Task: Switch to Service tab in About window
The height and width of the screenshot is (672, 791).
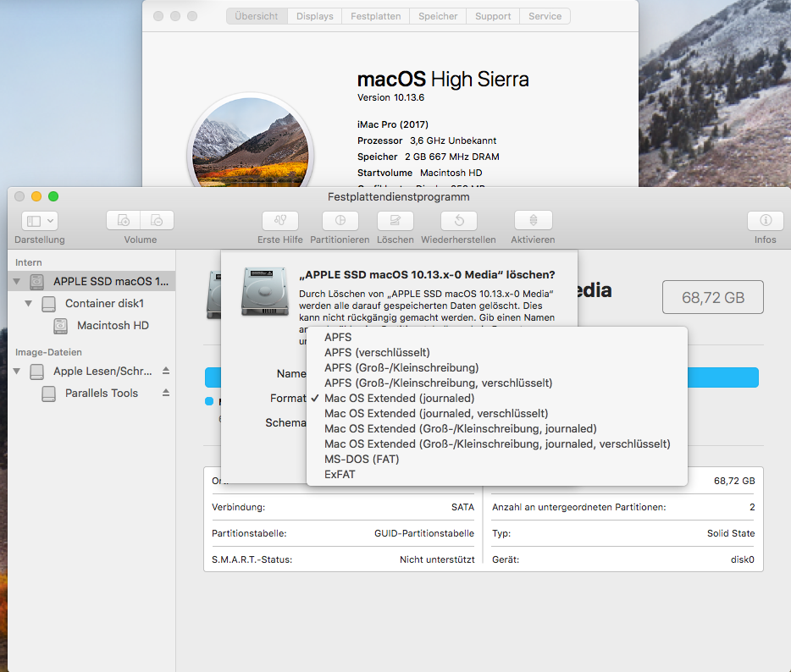Action: [545, 16]
